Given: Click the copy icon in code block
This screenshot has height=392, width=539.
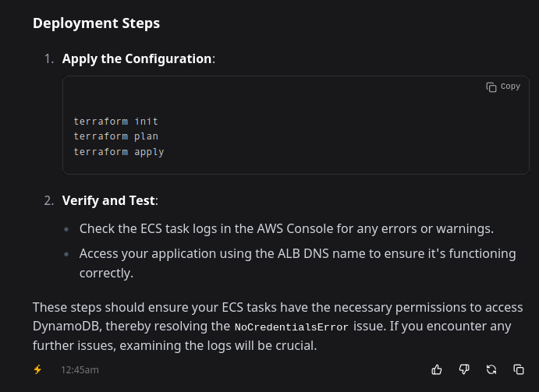Looking at the screenshot, I should 491,87.
